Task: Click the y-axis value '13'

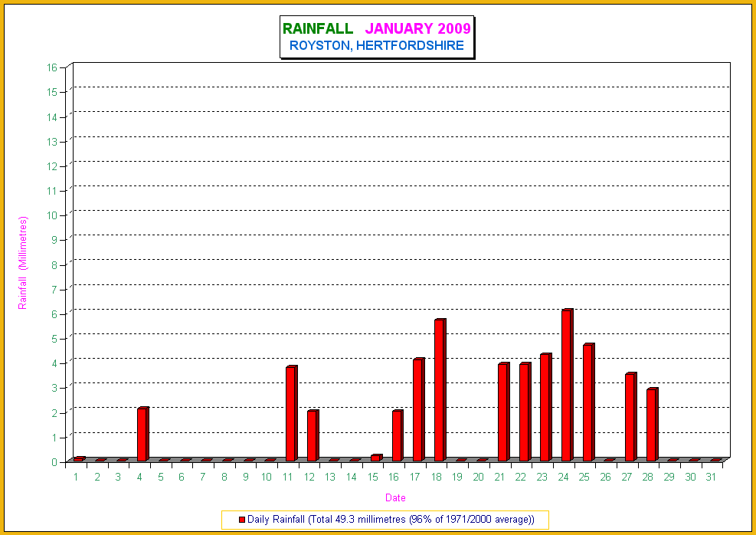Action: [x=52, y=142]
